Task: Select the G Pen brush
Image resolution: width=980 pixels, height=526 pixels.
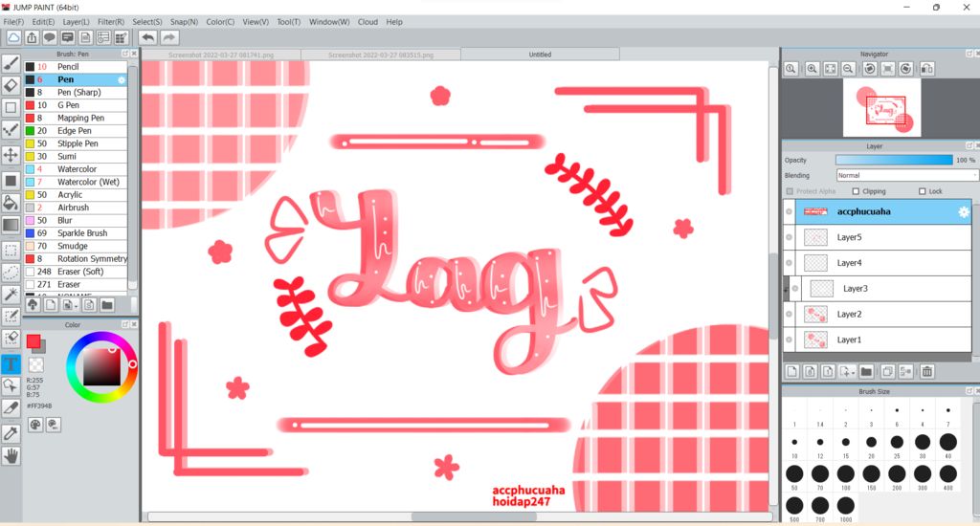Action: coord(76,105)
